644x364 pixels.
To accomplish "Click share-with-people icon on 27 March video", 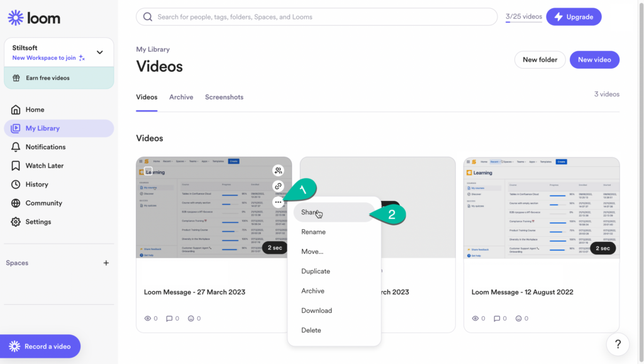I will [x=278, y=170].
